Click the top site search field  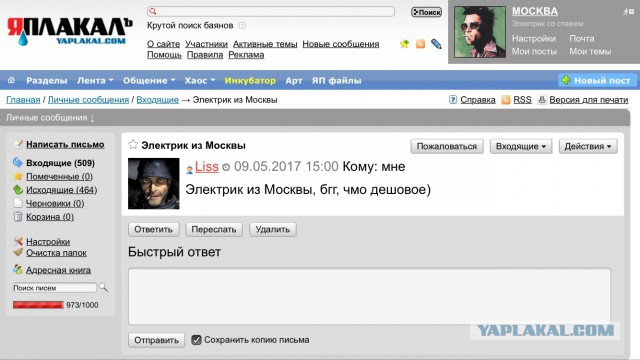[271, 11]
